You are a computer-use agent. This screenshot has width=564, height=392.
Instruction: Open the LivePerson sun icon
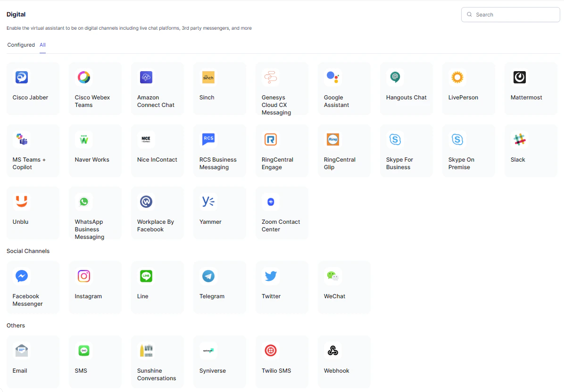tap(457, 77)
